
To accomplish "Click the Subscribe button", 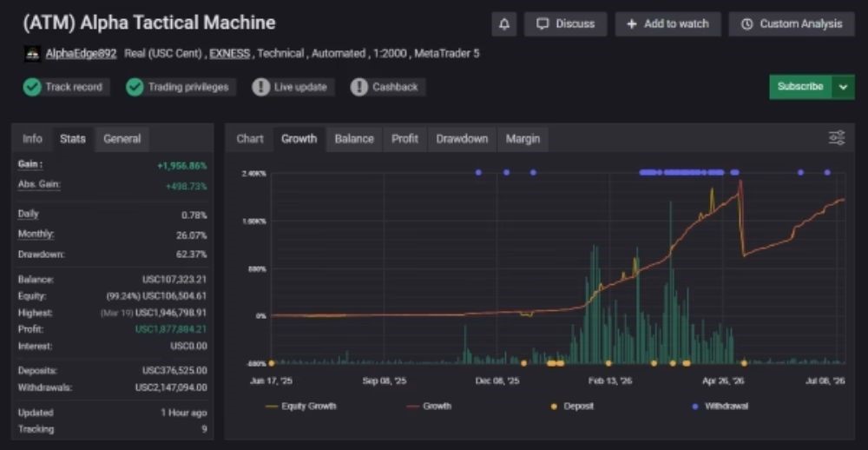I will 800,87.
